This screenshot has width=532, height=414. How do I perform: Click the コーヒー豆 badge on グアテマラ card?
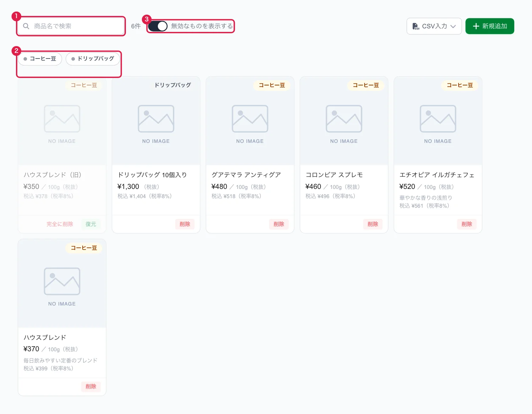272,85
